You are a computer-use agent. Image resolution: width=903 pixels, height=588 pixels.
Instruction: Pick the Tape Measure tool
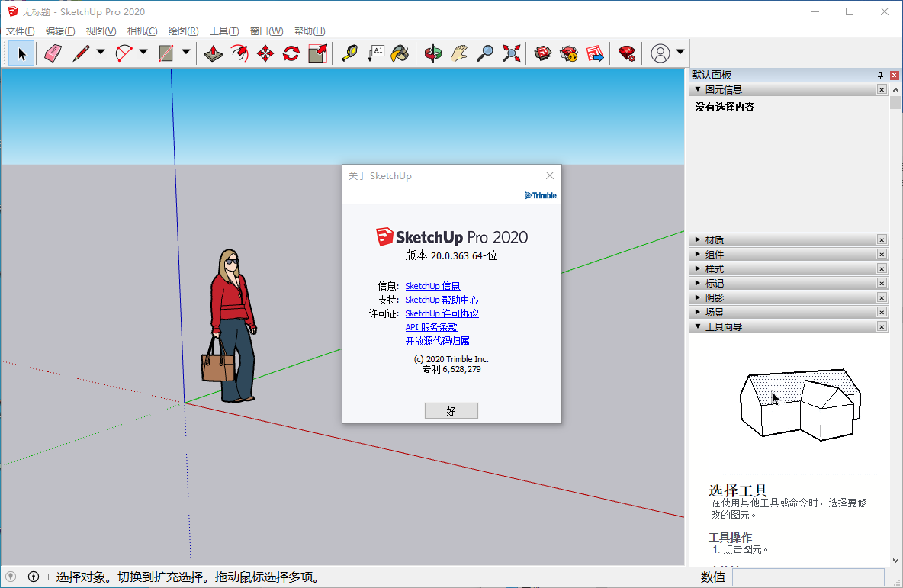coord(350,53)
